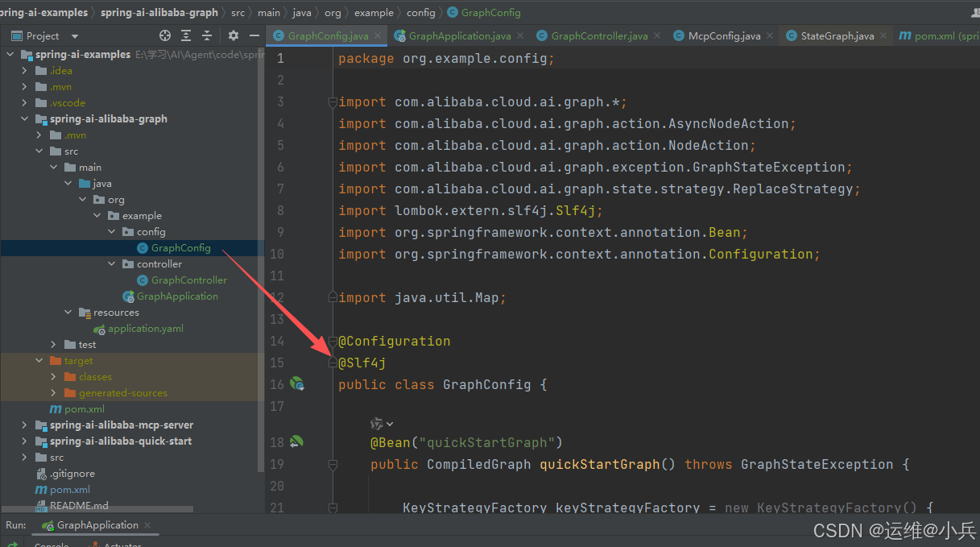Expand spring-ai-alibaba-mcp-server module
980x547 pixels.
[x=25, y=425]
